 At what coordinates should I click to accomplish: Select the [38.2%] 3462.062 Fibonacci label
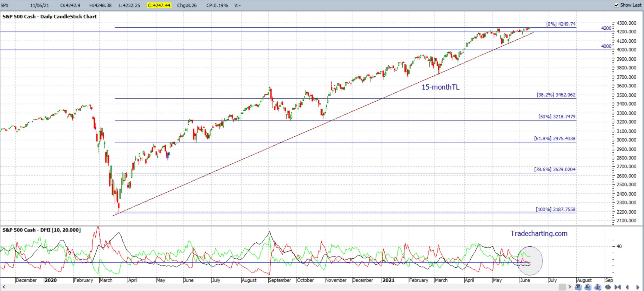tap(556, 95)
